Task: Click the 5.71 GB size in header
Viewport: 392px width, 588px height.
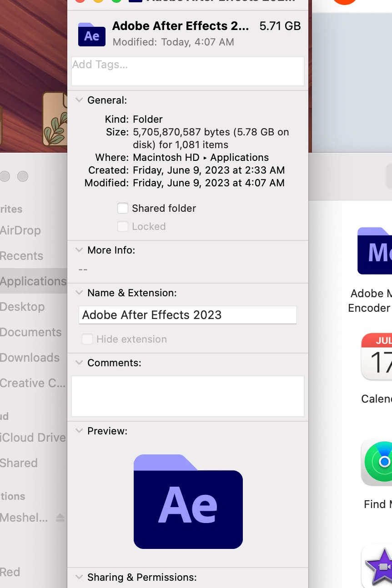Action: 280,26
